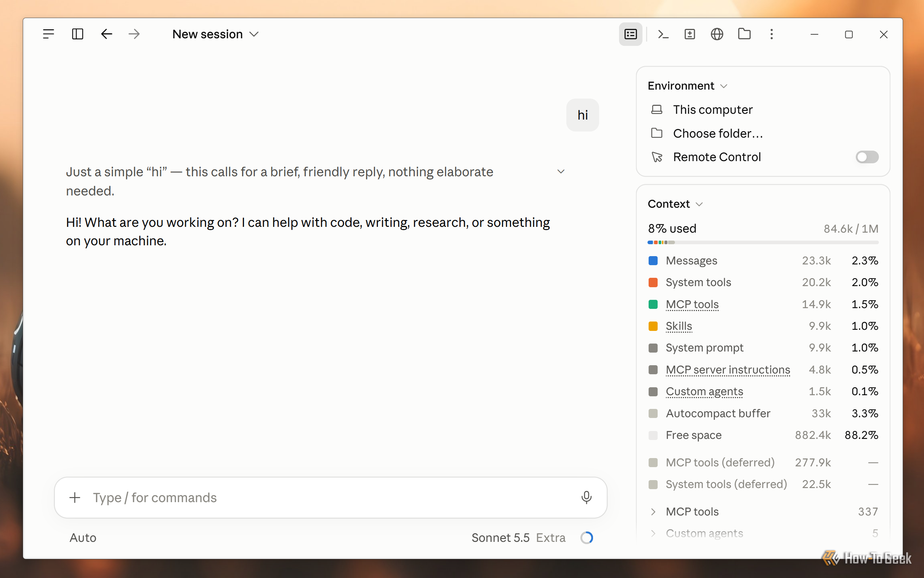
Task: Go forward with the right arrow
Action: tap(134, 34)
